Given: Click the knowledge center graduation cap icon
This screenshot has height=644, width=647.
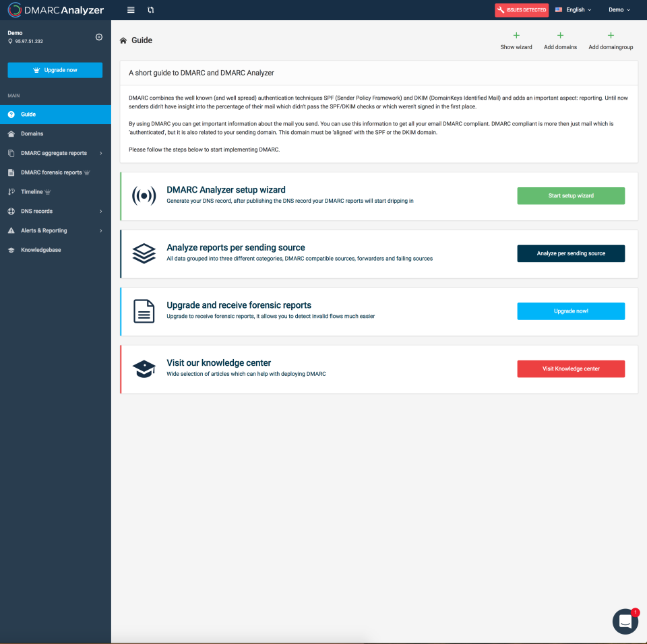Looking at the screenshot, I should pos(144,369).
